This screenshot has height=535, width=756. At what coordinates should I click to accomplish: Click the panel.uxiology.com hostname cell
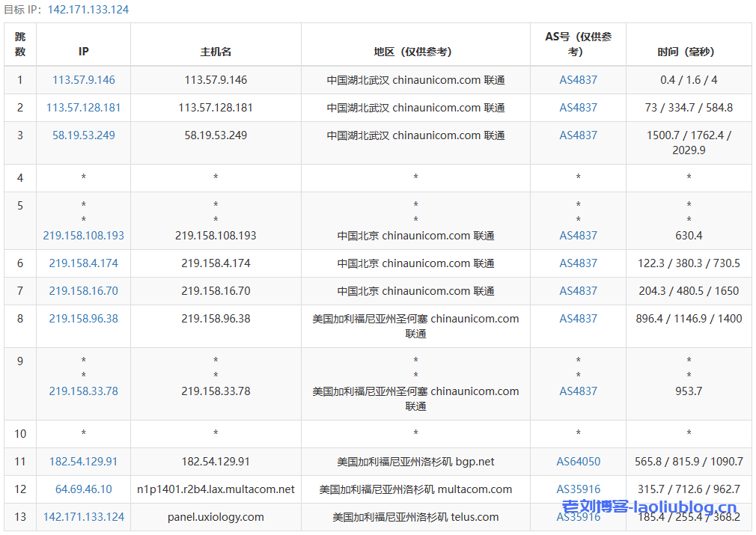[215, 516]
